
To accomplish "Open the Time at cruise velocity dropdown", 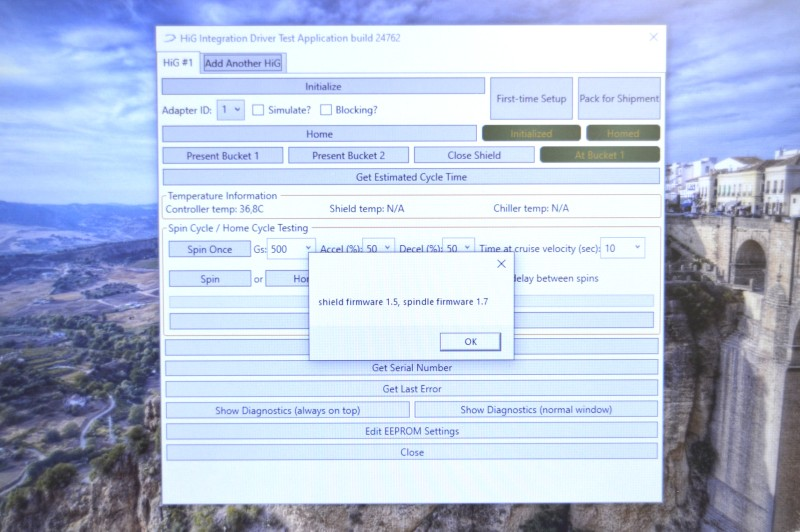I will coord(637,248).
